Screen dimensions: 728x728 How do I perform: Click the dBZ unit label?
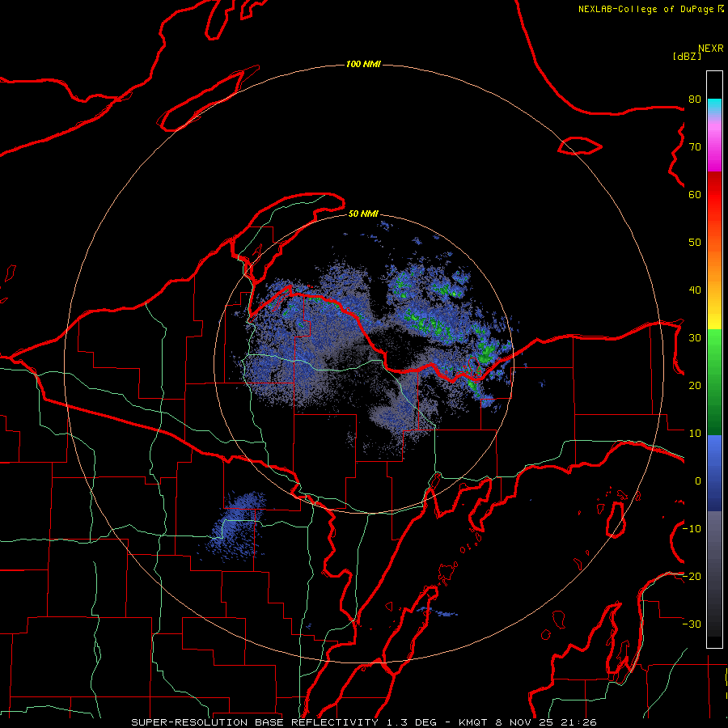click(x=687, y=56)
